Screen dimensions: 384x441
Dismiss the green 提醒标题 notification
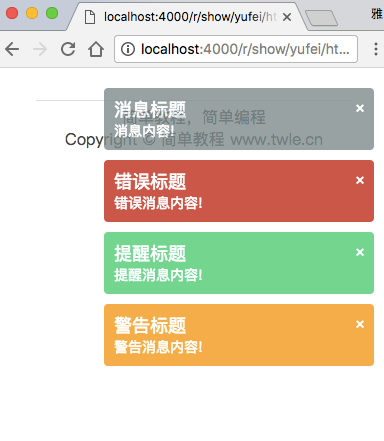click(360, 252)
